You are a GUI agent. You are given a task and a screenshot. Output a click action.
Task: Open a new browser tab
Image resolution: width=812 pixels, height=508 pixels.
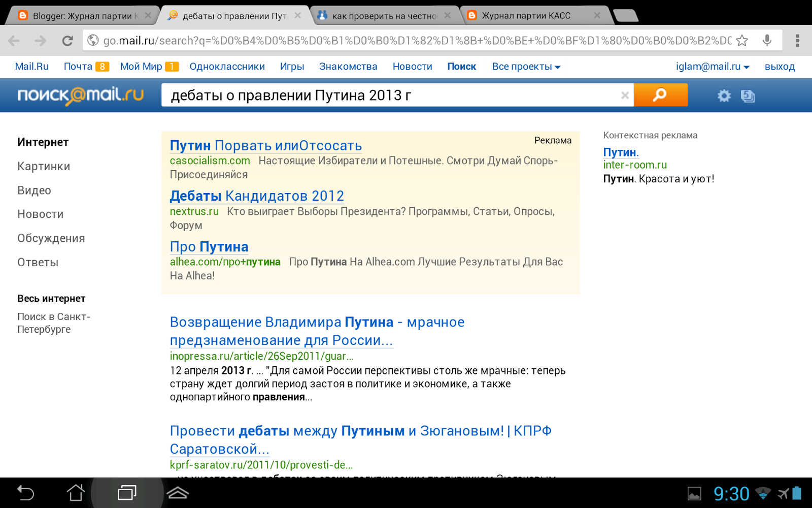(x=626, y=16)
